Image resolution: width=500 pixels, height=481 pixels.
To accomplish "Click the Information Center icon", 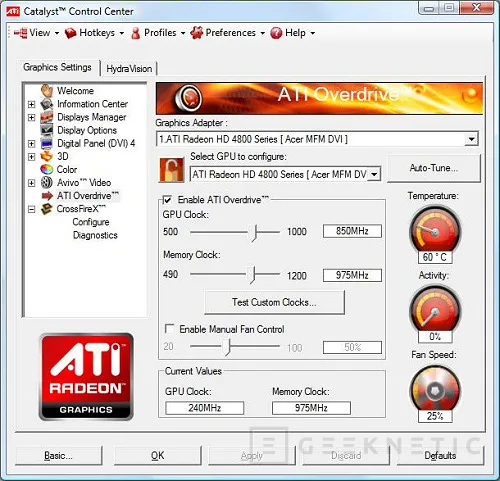I will (x=47, y=104).
